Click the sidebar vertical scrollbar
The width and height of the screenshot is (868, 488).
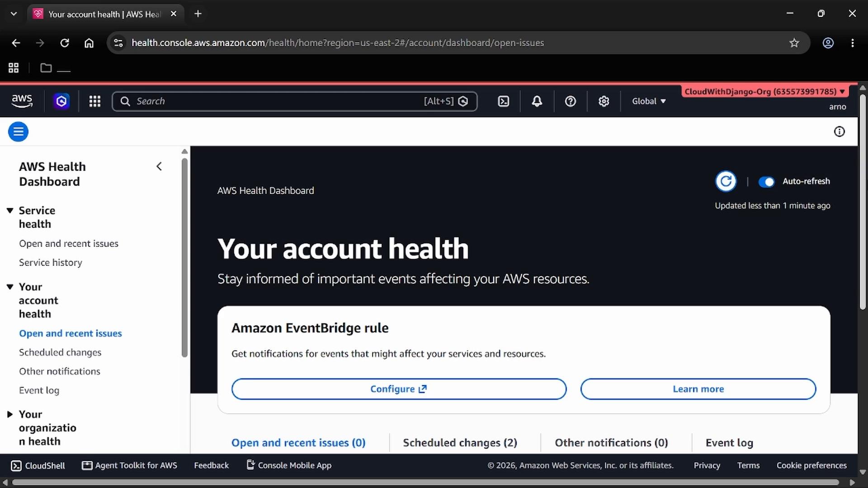184,258
